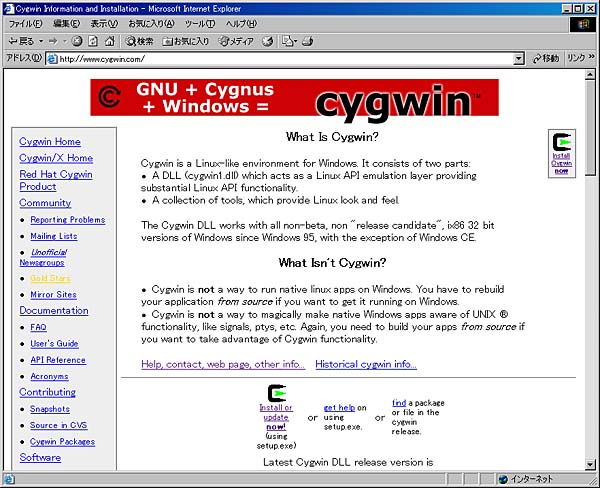Click the status bar page icon

pos(9,479)
